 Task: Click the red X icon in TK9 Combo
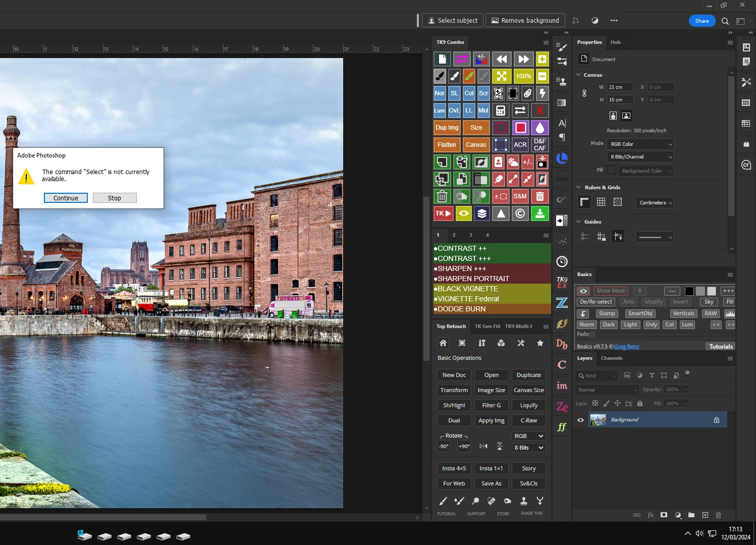[539, 111]
